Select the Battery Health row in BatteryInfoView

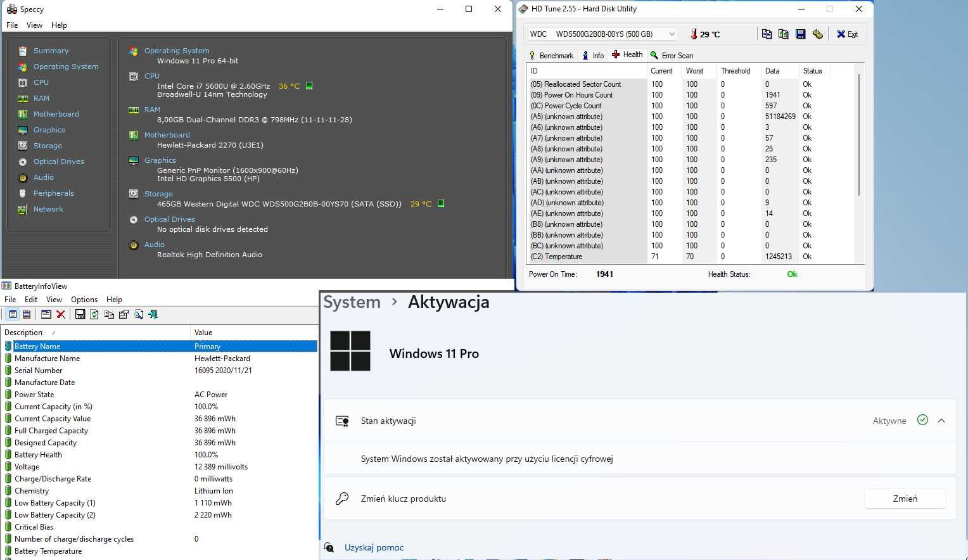coord(159,455)
